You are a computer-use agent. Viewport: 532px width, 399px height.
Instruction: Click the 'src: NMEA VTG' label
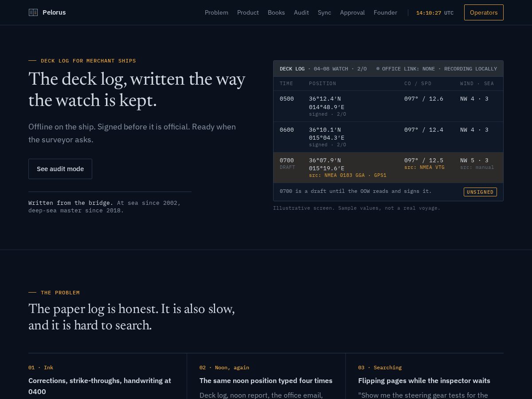pyautogui.click(x=424, y=167)
